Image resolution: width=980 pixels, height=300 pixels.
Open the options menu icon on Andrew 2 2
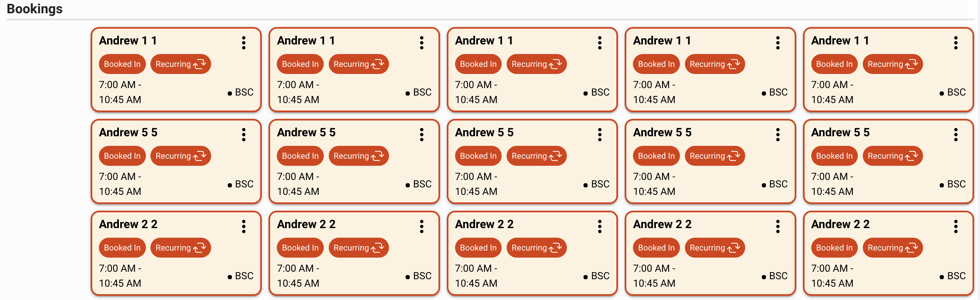[x=244, y=226]
